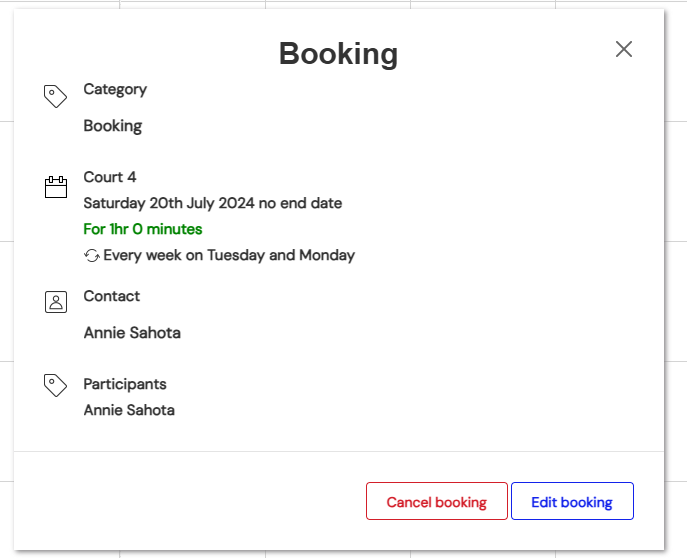Click the Category tag icon
The width and height of the screenshot is (687, 558).
pos(56,96)
